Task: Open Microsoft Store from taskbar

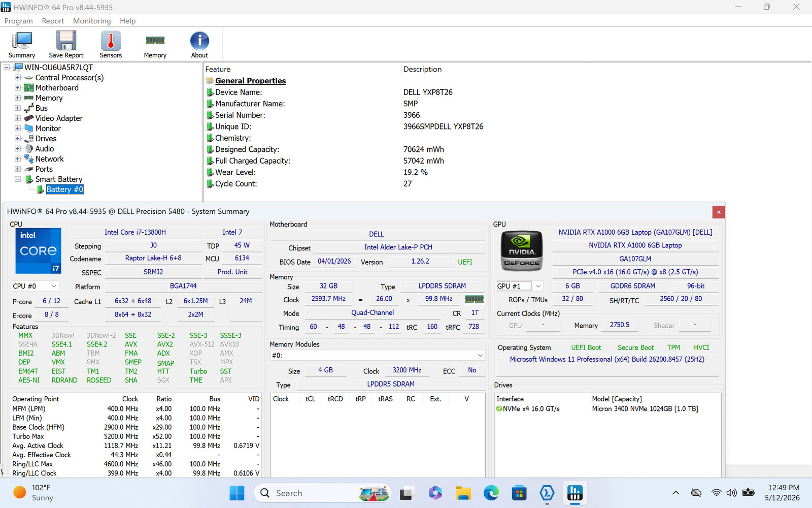Action: [519, 493]
